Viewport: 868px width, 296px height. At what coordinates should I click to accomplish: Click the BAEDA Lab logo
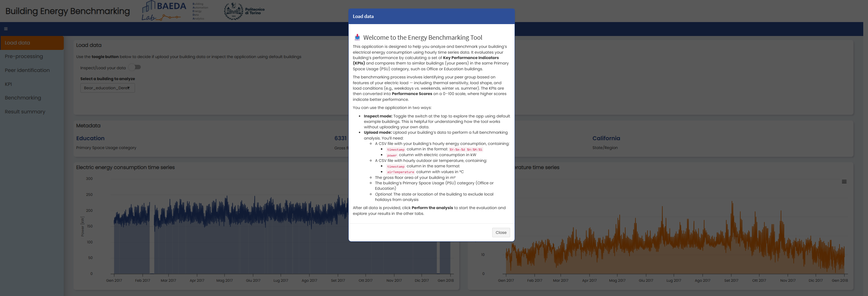click(x=164, y=11)
